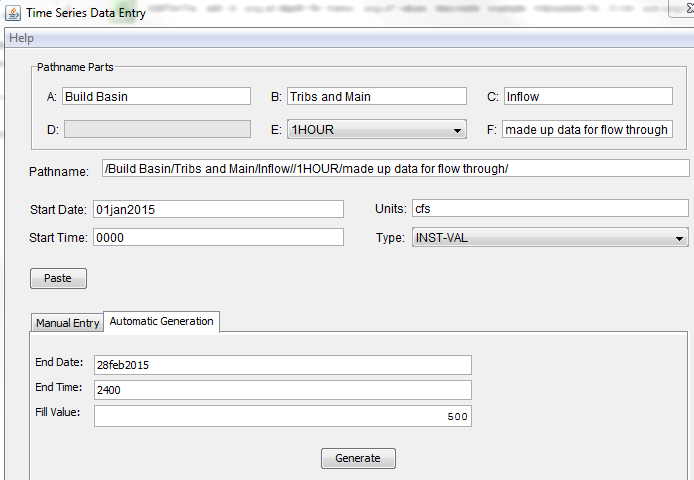Click the F part field made up data

coord(587,129)
